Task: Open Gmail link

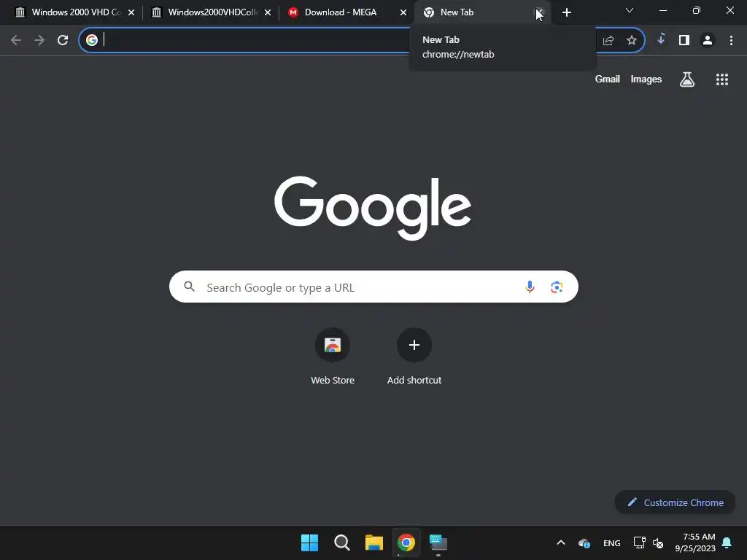Action: [608, 79]
